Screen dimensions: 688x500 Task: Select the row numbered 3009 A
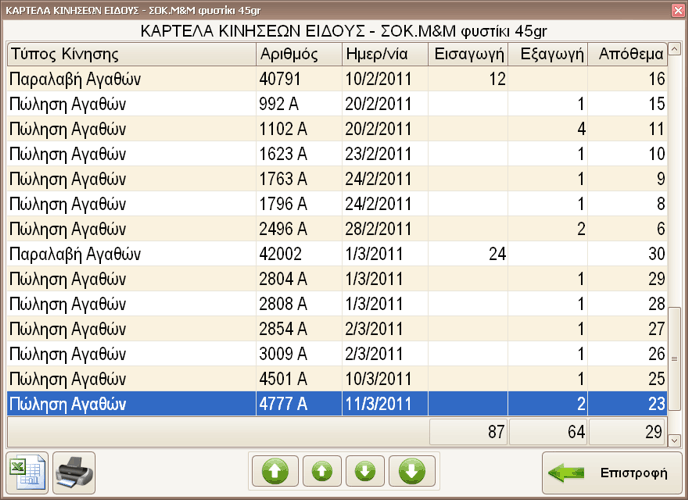tap(337, 354)
